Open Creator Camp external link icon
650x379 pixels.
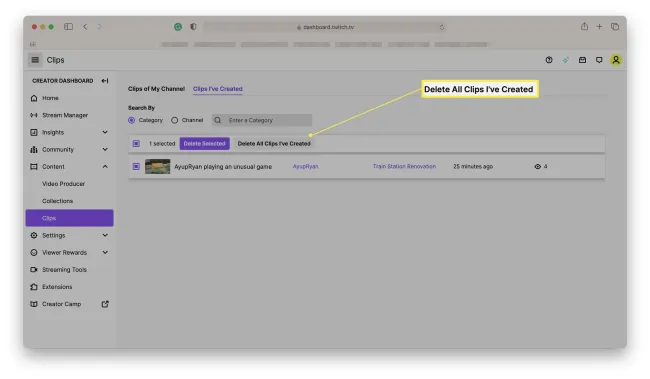[105, 304]
